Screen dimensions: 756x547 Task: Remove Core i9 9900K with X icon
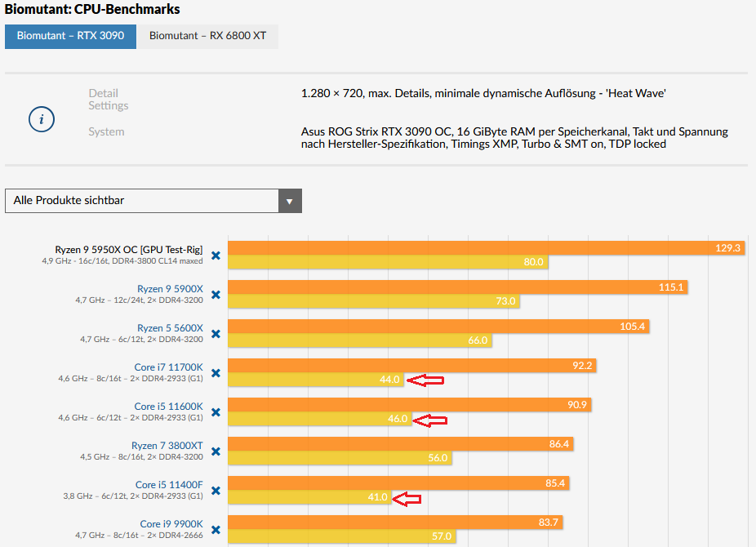point(216,530)
